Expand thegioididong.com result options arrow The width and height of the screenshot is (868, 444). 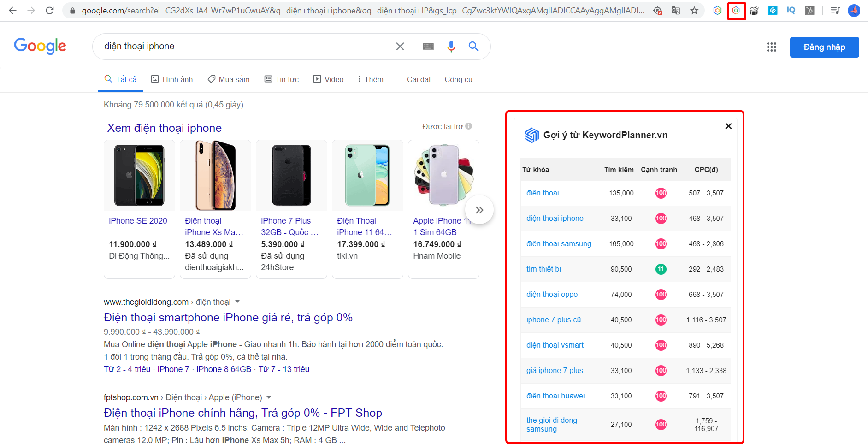(x=237, y=302)
